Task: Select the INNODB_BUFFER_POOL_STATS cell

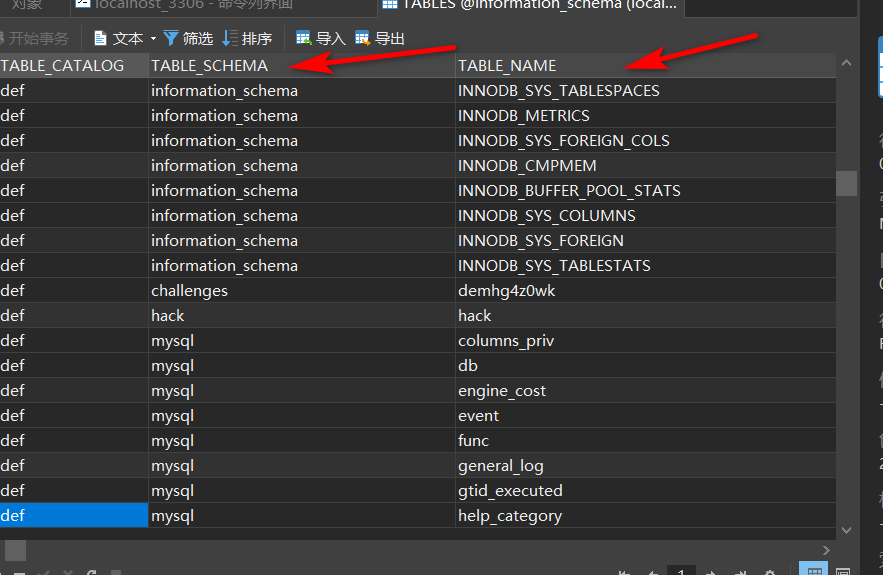Action: pos(645,190)
